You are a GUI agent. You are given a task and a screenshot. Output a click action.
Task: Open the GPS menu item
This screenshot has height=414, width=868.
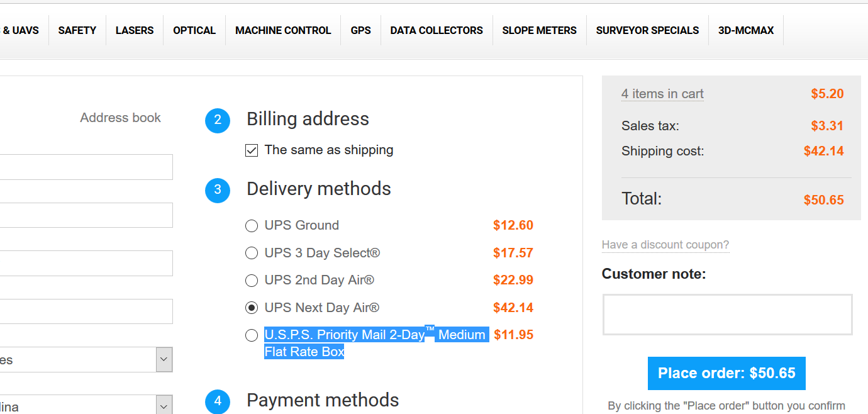(361, 30)
